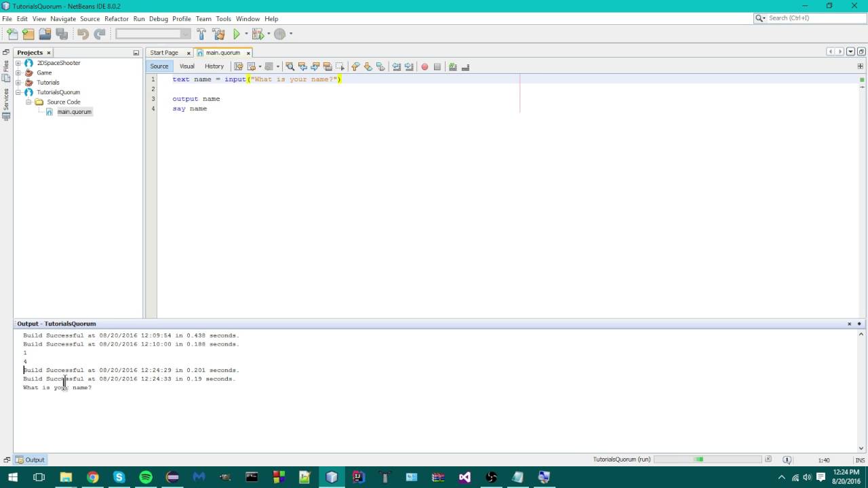Collapse the TutorialsQuorum project node

[18, 92]
